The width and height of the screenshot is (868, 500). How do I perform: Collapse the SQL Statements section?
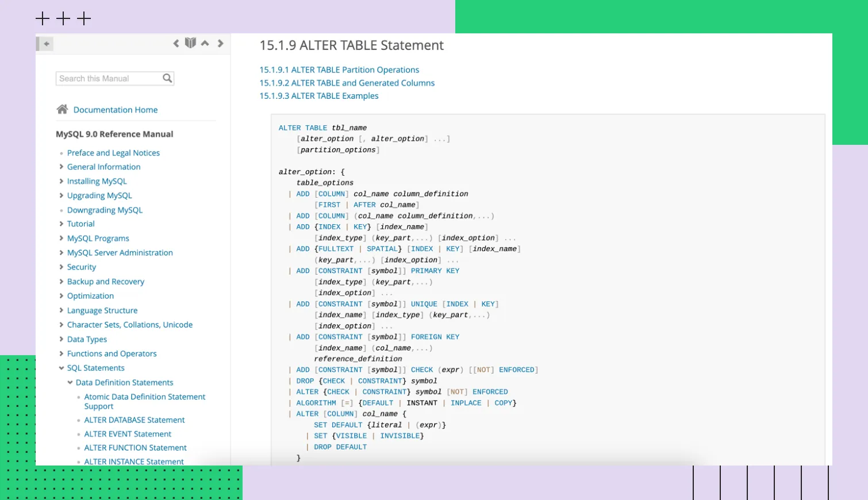point(61,368)
